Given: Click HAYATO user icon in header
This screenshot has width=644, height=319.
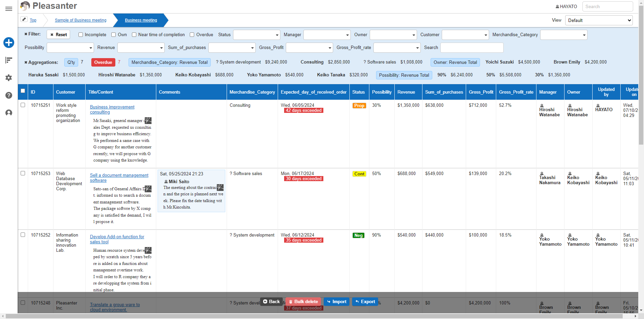Looking at the screenshot, I should click(557, 6).
